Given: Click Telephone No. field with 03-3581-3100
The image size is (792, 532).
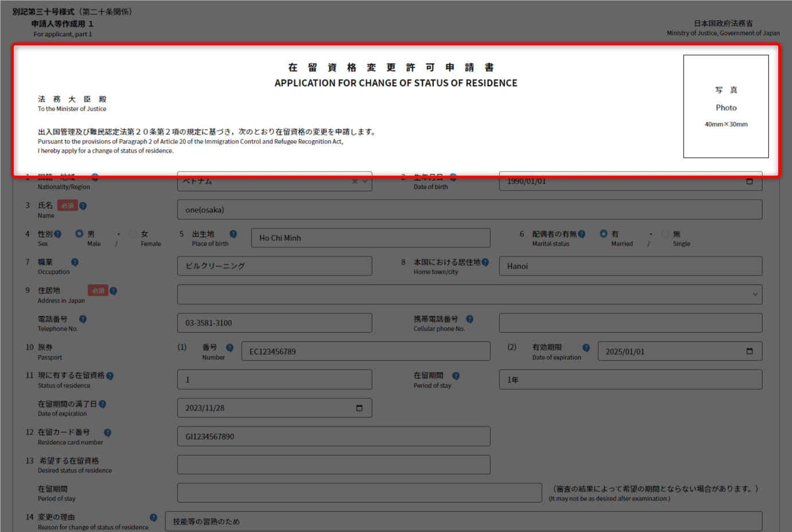Looking at the screenshot, I should click(x=274, y=323).
